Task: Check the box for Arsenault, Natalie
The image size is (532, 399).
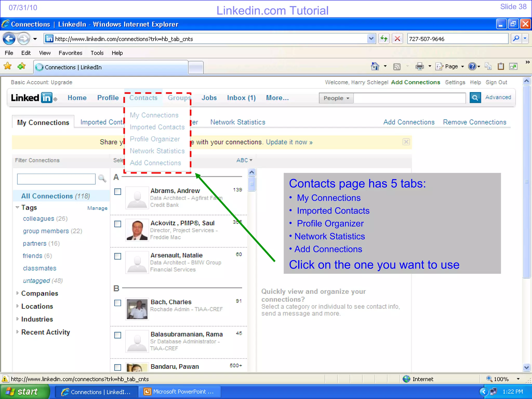Action: coord(118,256)
